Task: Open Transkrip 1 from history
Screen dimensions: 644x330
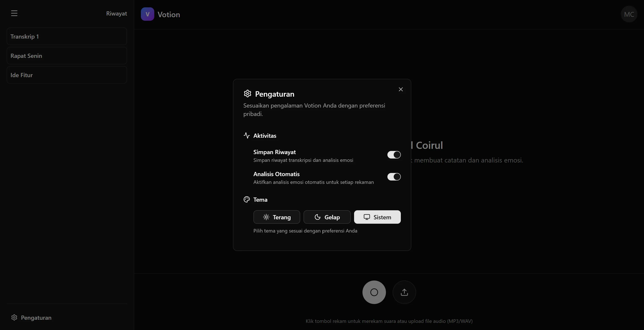Action: pos(66,36)
